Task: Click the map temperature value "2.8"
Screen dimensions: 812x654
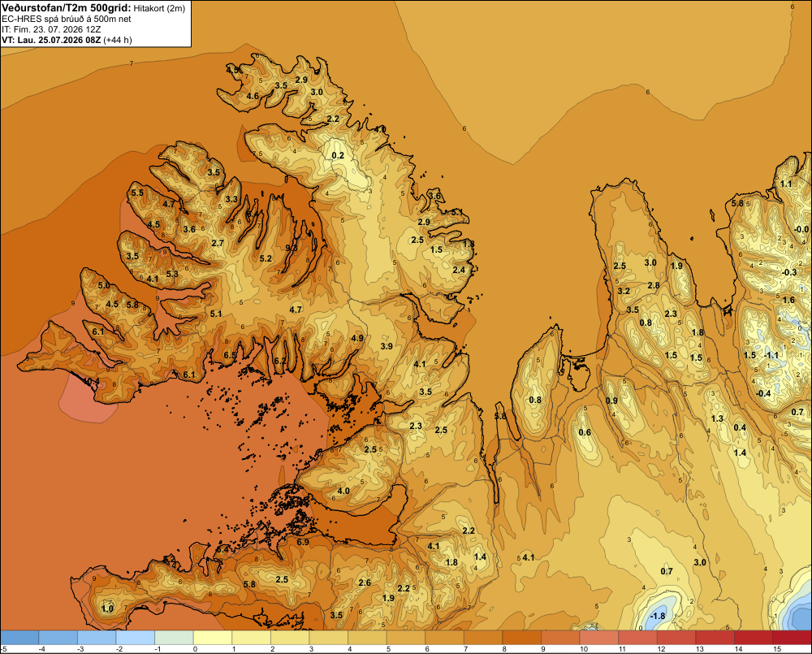Action: tap(654, 285)
